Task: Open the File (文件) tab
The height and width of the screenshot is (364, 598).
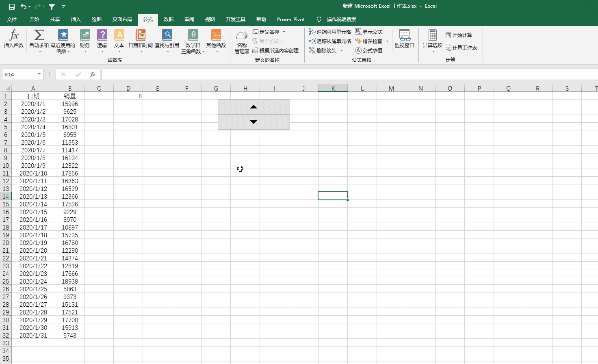Action: pos(12,19)
